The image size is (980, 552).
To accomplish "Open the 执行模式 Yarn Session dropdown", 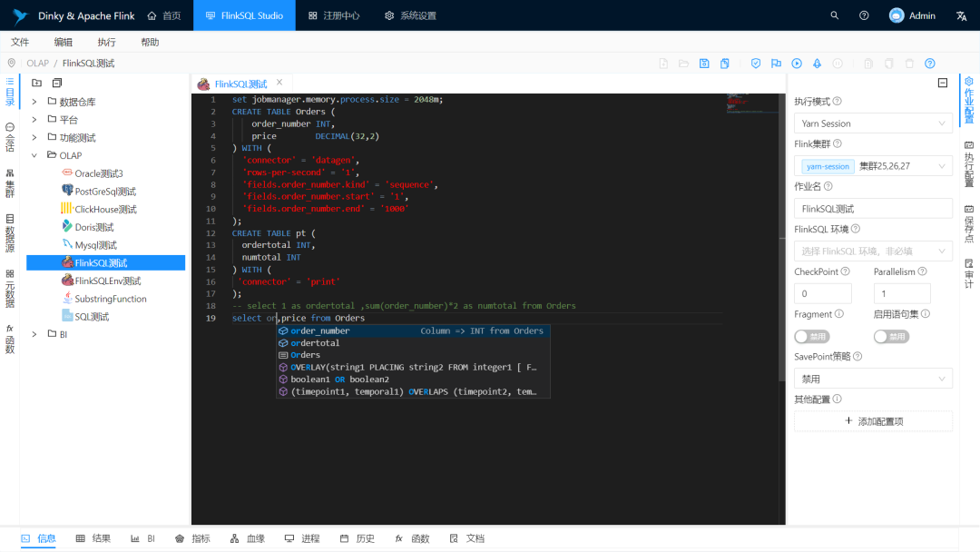I will pos(873,123).
